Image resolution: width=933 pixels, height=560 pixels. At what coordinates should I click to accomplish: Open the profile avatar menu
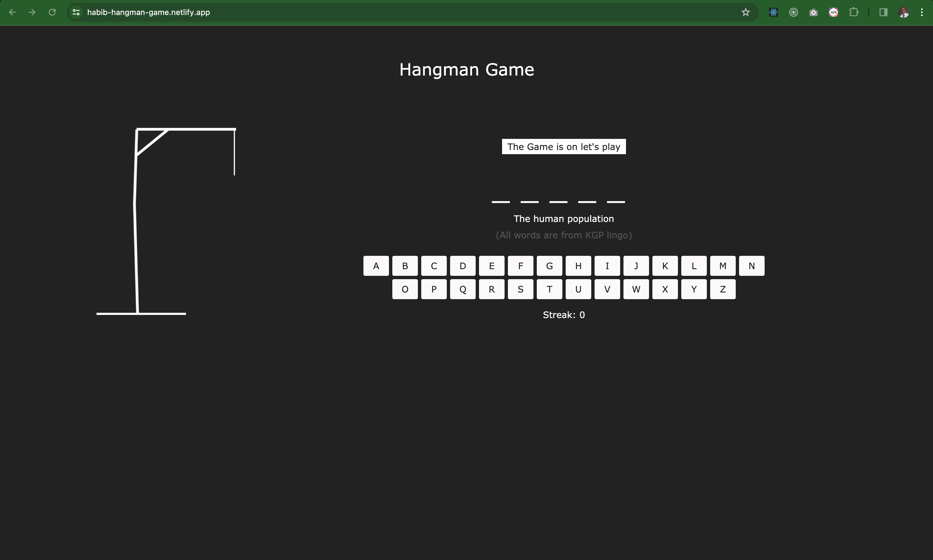point(903,12)
